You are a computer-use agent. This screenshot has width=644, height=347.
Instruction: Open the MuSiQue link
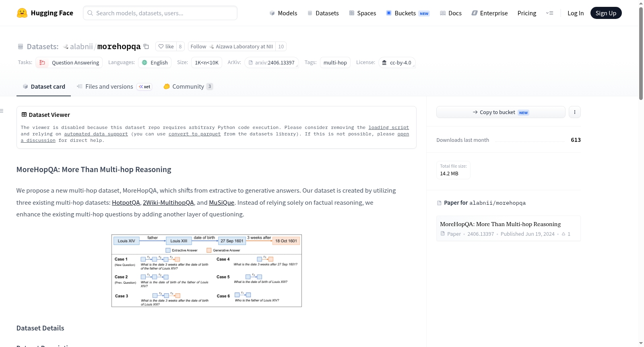[x=221, y=202]
